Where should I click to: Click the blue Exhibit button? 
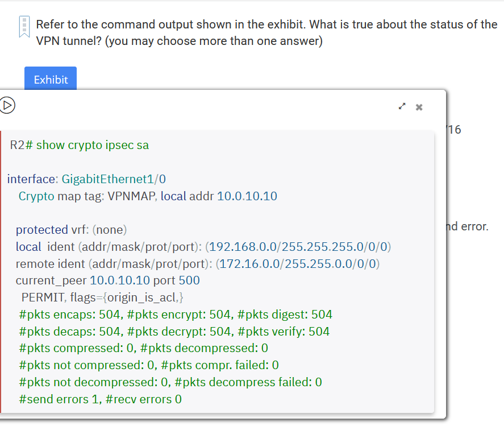point(50,80)
